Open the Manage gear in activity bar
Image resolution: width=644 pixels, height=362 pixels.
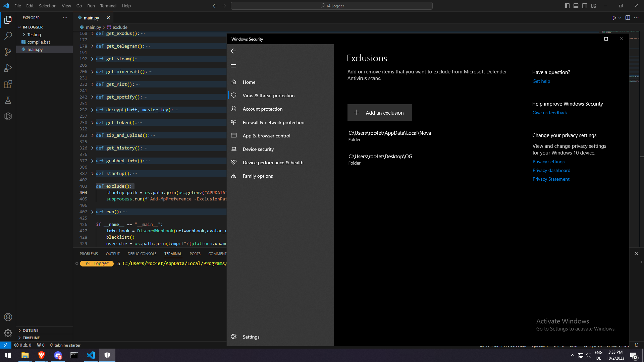click(8, 333)
